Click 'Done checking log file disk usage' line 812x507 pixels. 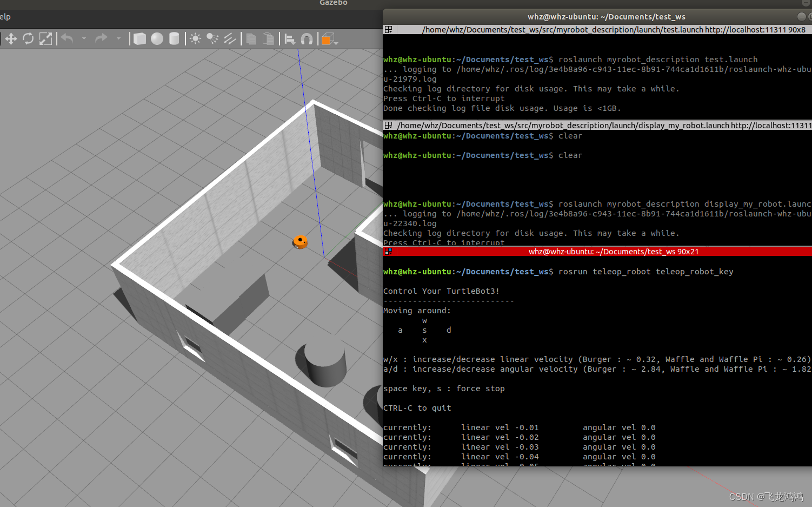[x=502, y=108]
